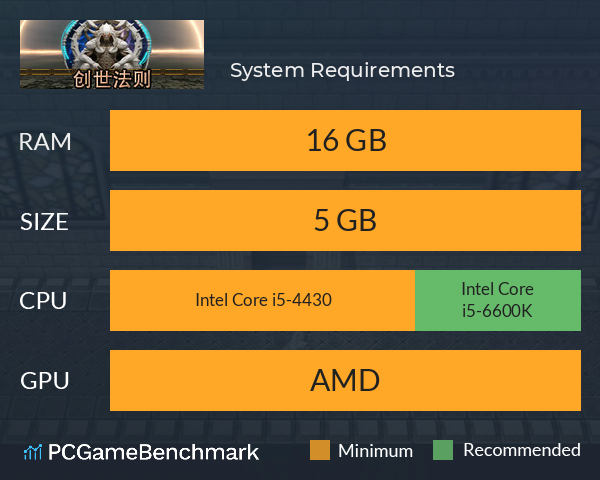Click the green Recommended legend swatch

[443, 450]
